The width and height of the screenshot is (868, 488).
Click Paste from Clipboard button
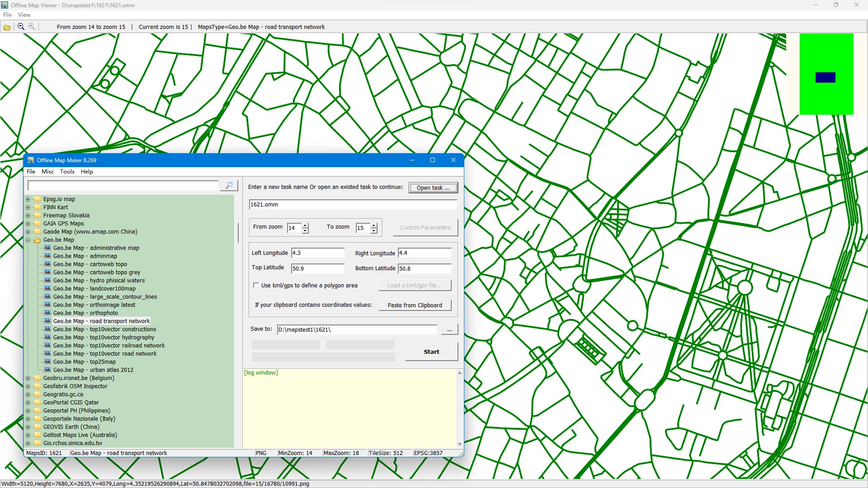tap(415, 305)
